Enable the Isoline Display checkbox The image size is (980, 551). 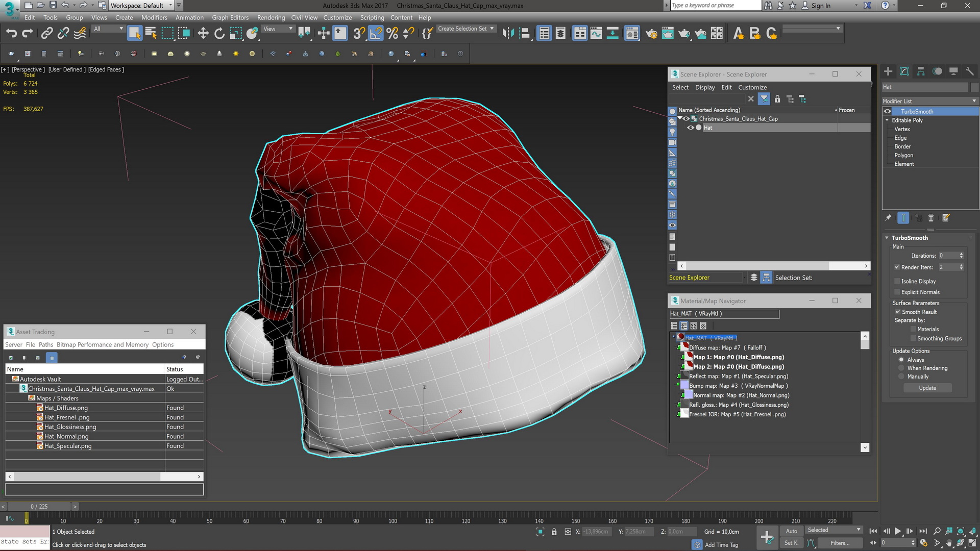pos(897,281)
